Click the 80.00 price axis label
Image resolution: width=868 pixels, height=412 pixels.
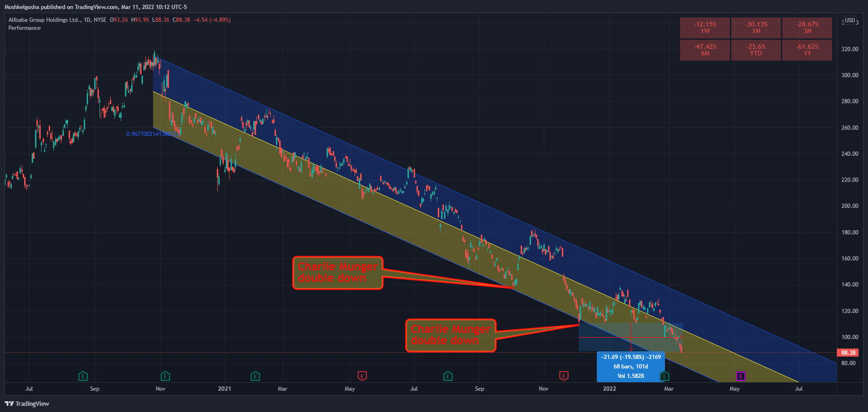[848, 363]
